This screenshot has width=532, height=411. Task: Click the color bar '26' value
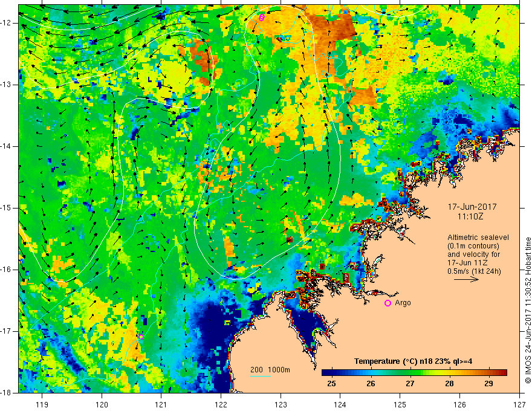tap(371, 384)
